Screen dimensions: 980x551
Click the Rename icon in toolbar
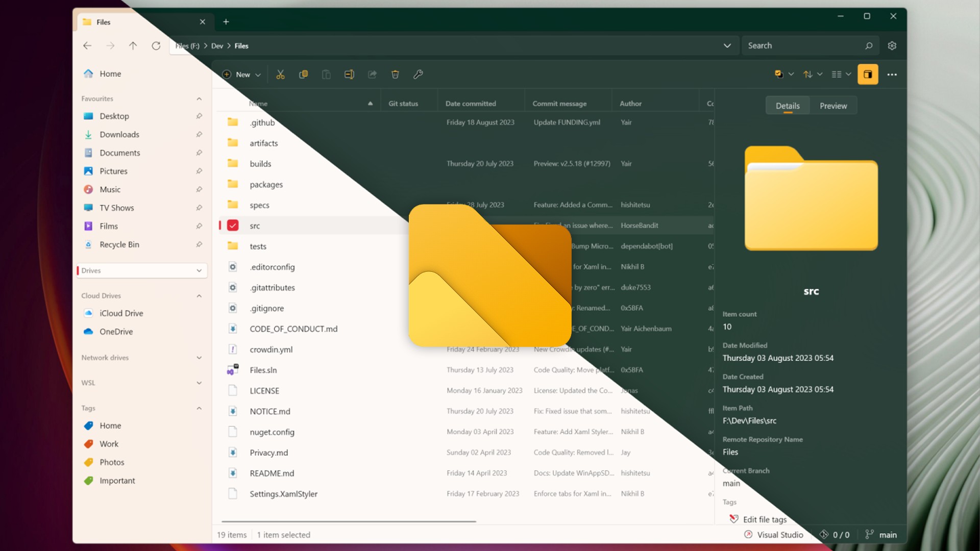pyautogui.click(x=349, y=74)
